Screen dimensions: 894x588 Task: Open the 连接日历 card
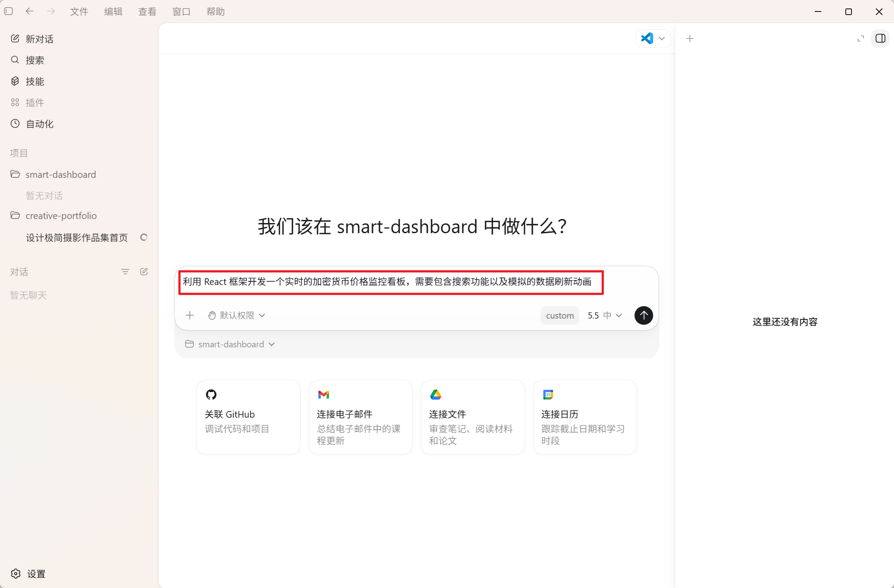pos(585,417)
